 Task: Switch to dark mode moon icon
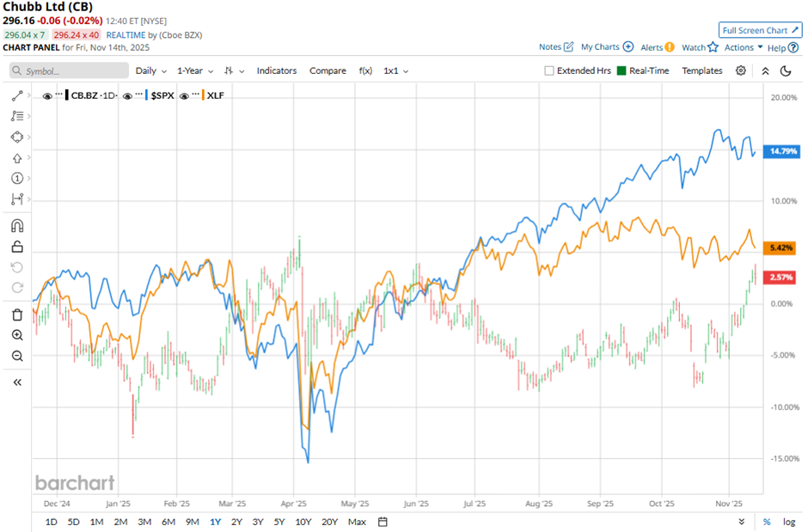[x=786, y=71]
